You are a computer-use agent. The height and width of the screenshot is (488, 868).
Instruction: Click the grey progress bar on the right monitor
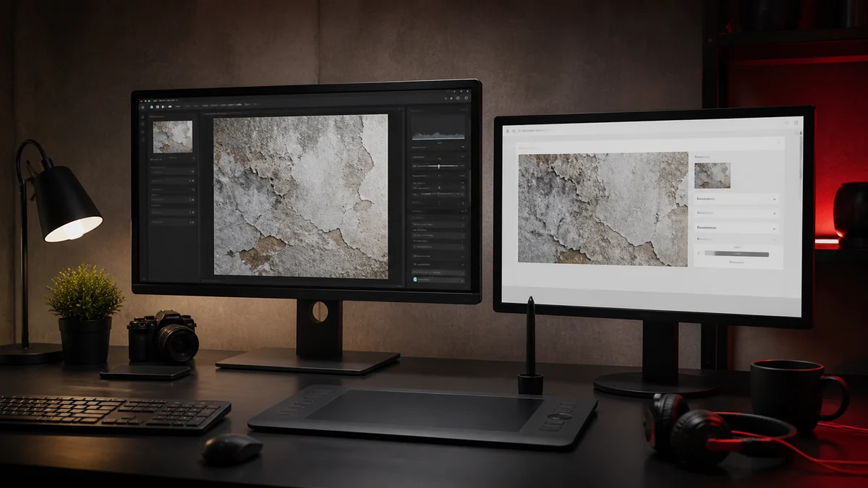click(x=736, y=254)
